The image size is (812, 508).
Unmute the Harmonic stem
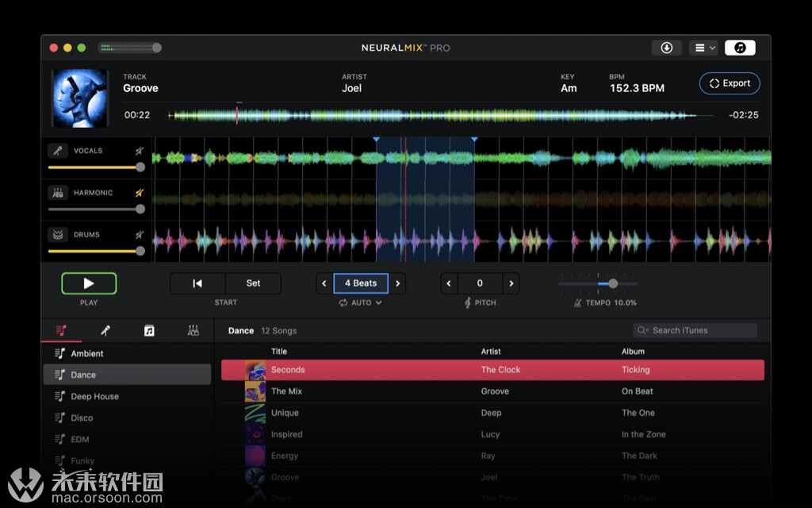click(140, 193)
